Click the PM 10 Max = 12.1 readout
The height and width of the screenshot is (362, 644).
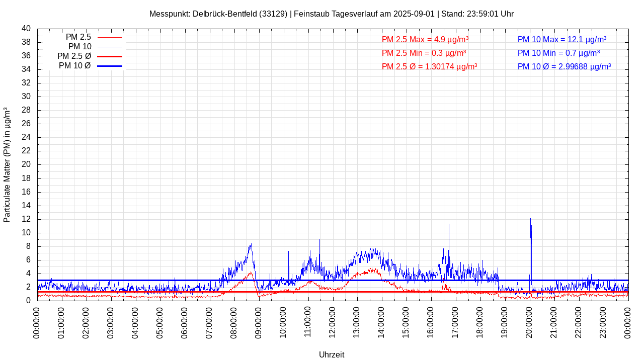point(561,39)
